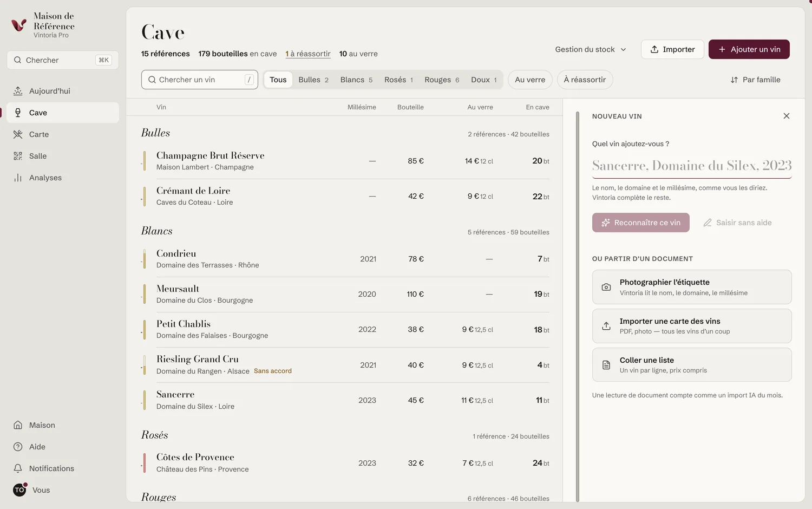The height and width of the screenshot is (509, 812).
Task: Close the Nouveau vin panel
Action: 787,116
